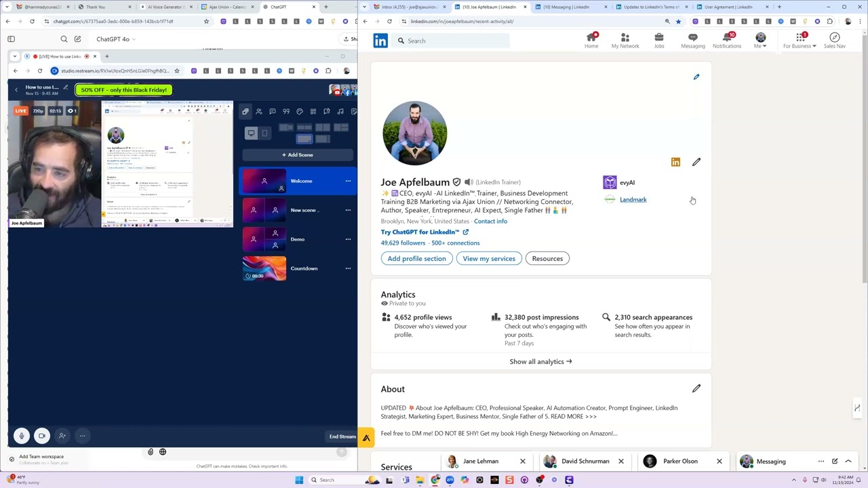Open the LinkedIn Home icon

(591, 41)
